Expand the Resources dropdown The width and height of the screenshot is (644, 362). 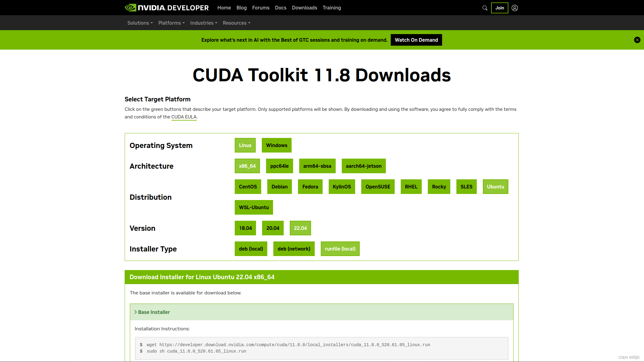(x=237, y=23)
